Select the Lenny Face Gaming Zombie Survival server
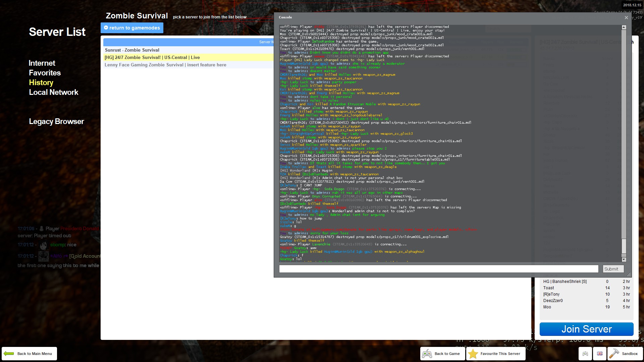644x362 pixels. click(x=189, y=65)
